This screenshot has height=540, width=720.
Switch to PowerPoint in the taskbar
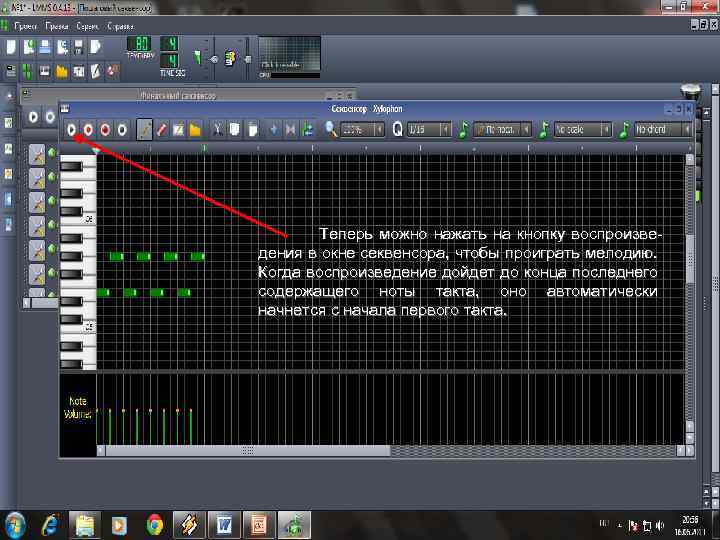[x=259, y=525]
